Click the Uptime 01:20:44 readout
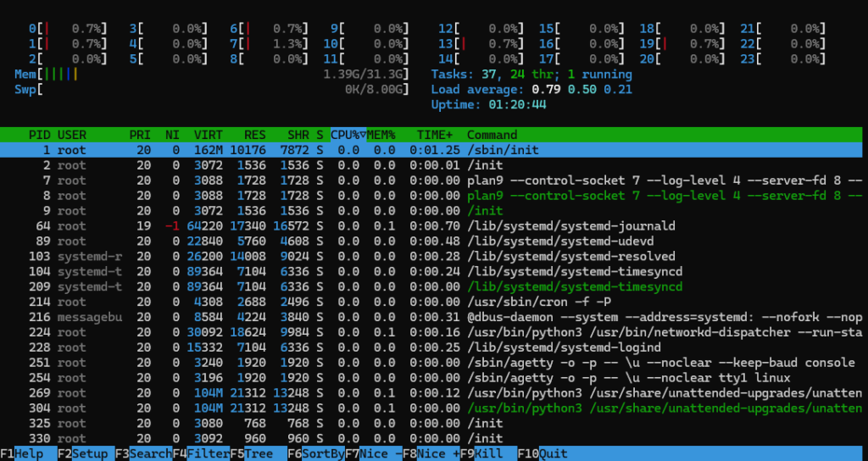 488,104
